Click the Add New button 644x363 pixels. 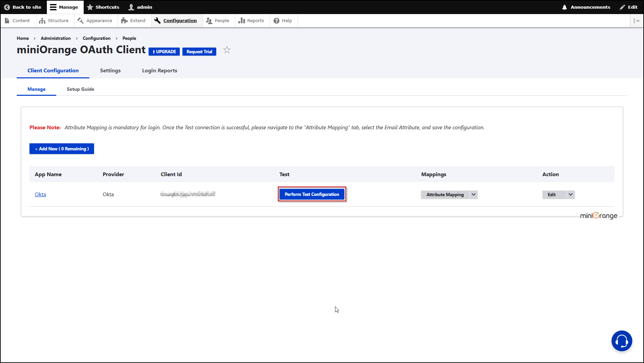click(62, 149)
